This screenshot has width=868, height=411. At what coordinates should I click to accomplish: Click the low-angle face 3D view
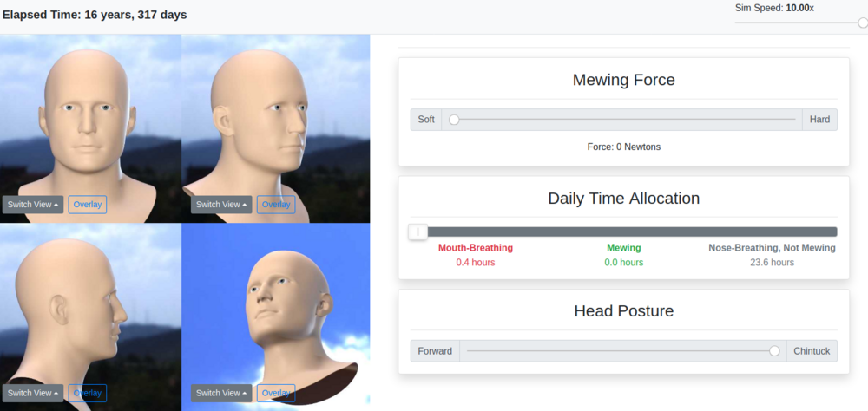coord(276,317)
